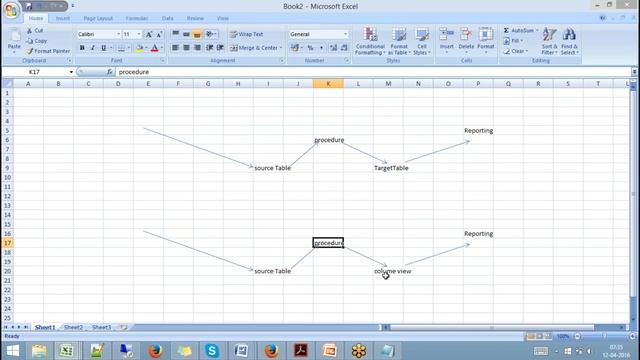The height and width of the screenshot is (360, 640).
Task: Click the zoom slider control
Action: (x=604, y=336)
